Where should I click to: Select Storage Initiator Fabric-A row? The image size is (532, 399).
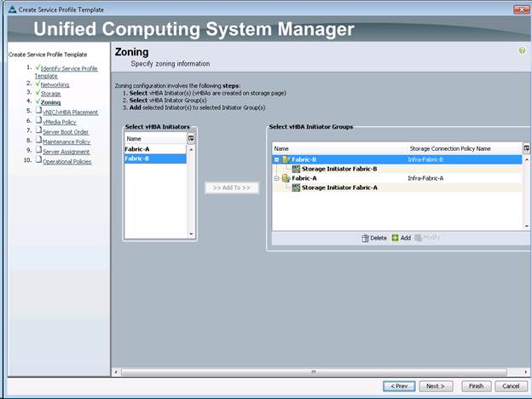click(397, 188)
